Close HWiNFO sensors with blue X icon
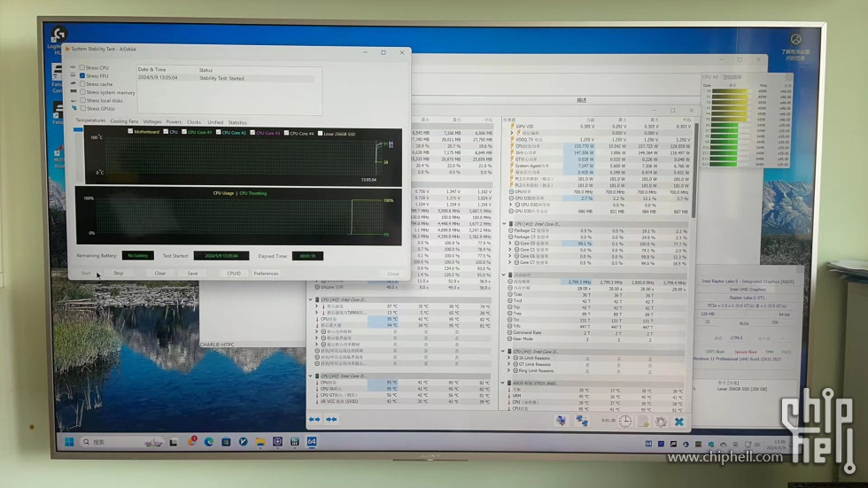The image size is (868, 488). coord(679,422)
